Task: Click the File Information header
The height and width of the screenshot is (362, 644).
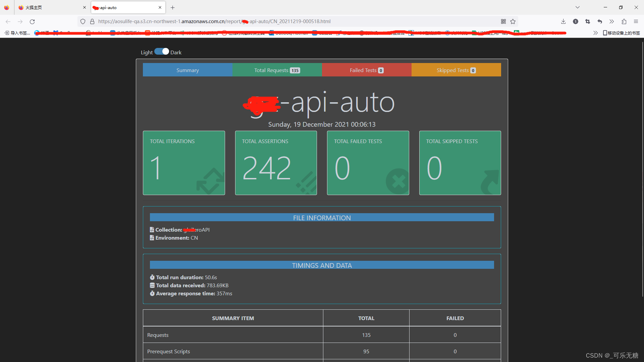Action: point(322,218)
